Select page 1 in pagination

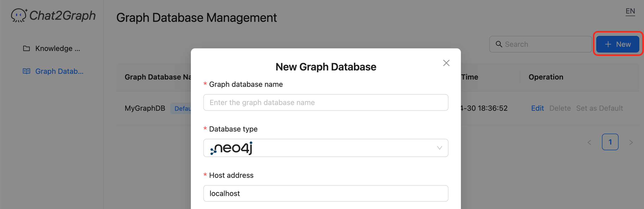click(610, 142)
